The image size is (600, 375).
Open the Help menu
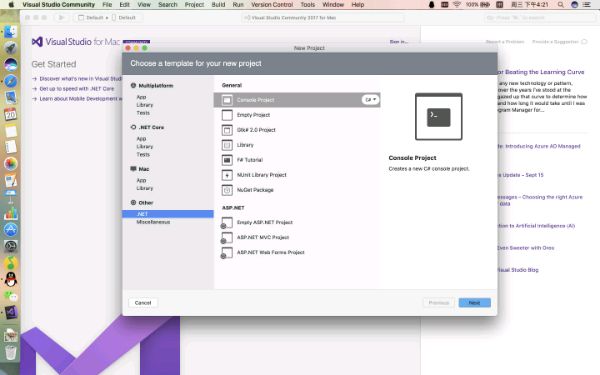point(358,5)
